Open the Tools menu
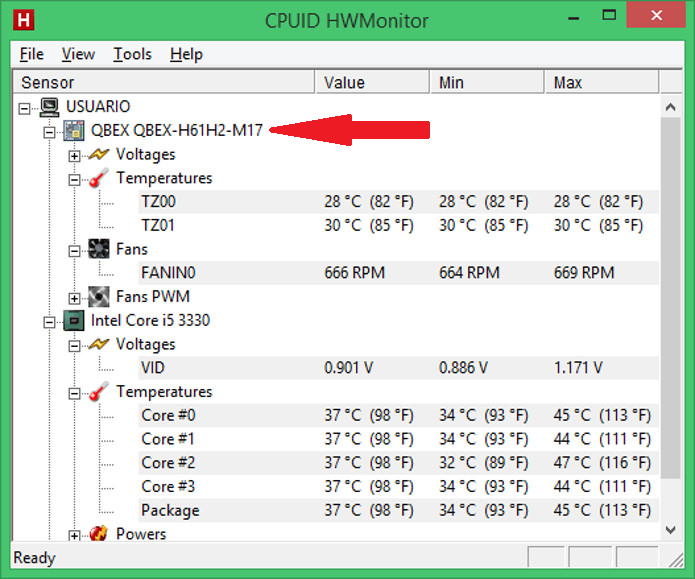695x579 pixels. point(133,54)
